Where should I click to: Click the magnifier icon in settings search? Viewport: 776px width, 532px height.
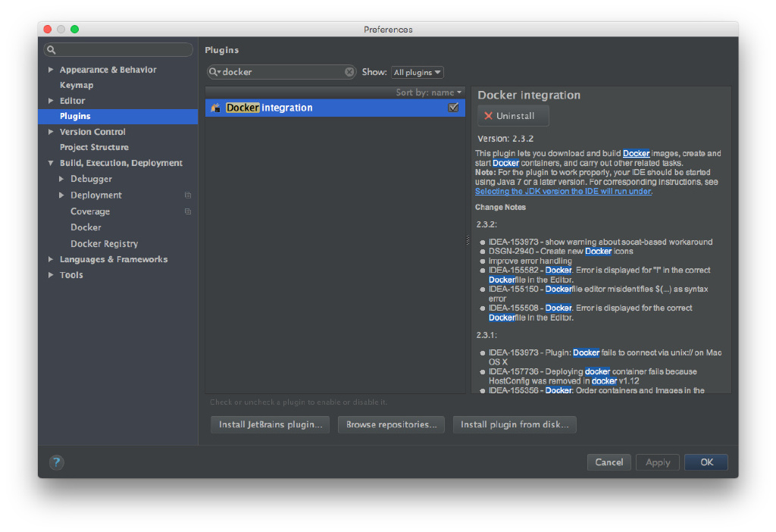[52, 50]
